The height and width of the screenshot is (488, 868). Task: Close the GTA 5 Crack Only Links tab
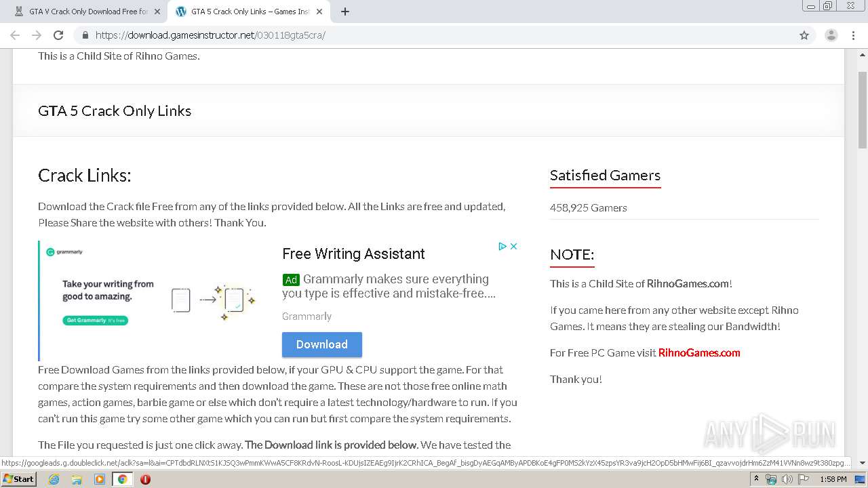319,12
